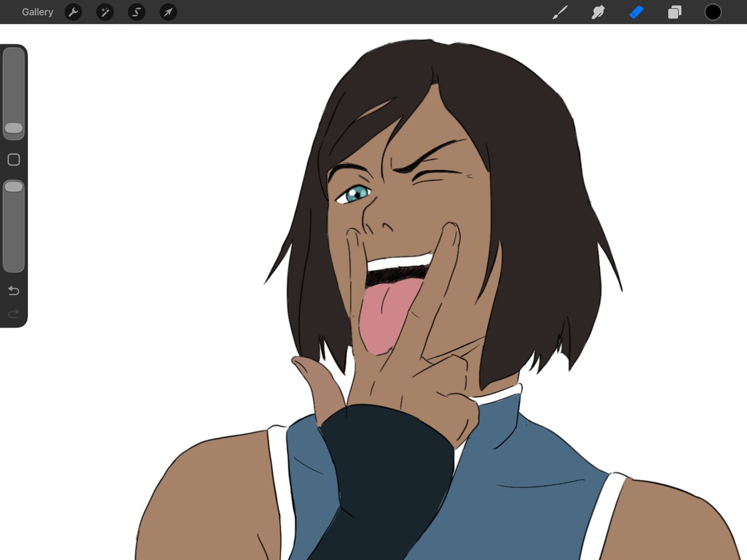Image resolution: width=747 pixels, height=560 pixels.
Task: Open the black color picker circle
Action: click(x=713, y=12)
